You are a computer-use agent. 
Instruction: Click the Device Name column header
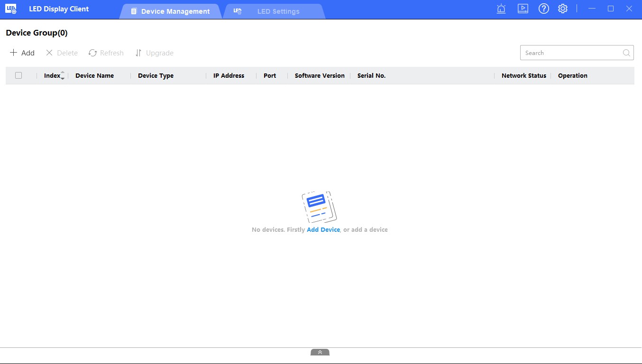pyautogui.click(x=94, y=75)
